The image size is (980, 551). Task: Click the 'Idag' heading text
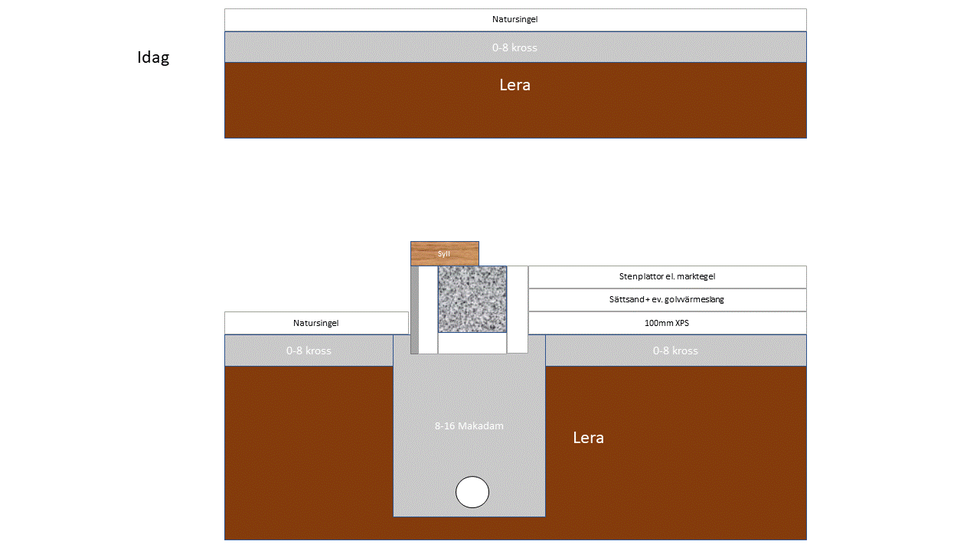click(x=153, y=57)
